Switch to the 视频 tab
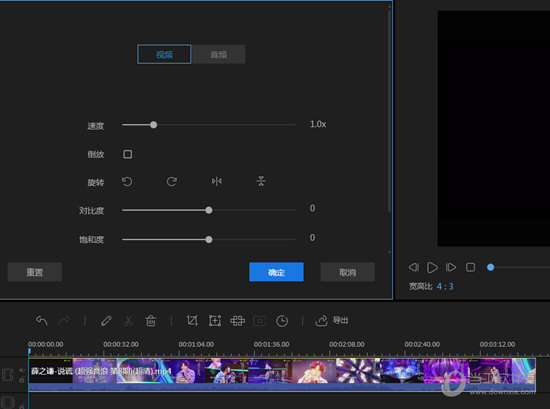Image resolution: width=550 pixels, height=409 pixels. click(x=164, y=54)
